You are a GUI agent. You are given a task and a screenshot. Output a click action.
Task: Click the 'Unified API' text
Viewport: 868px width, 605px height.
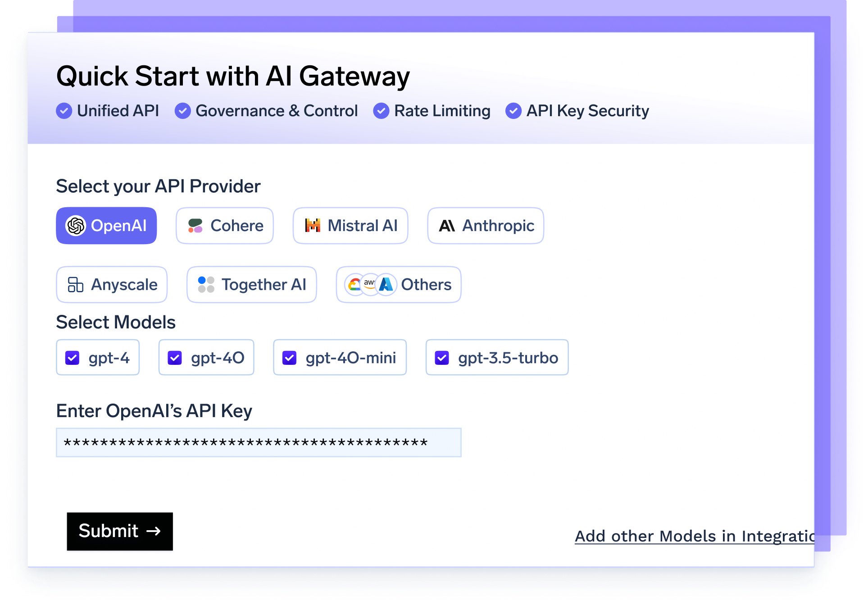pos(118,111)
